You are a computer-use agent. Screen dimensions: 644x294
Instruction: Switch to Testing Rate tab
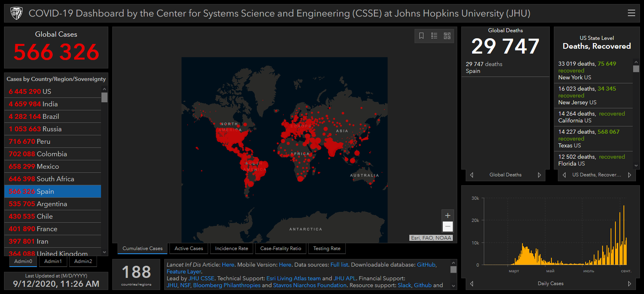tap(327, 248)
